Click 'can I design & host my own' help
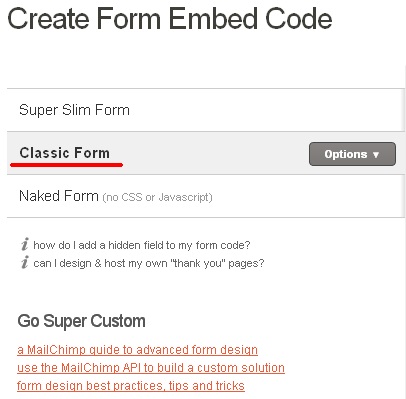406x399 pixels. tap(149, 263)
